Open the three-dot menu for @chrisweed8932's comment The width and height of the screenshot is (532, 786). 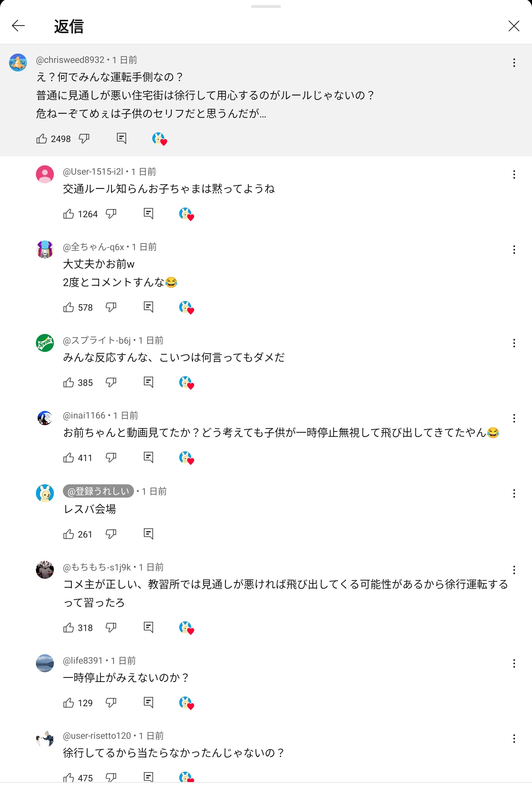[x=514, y=63]
